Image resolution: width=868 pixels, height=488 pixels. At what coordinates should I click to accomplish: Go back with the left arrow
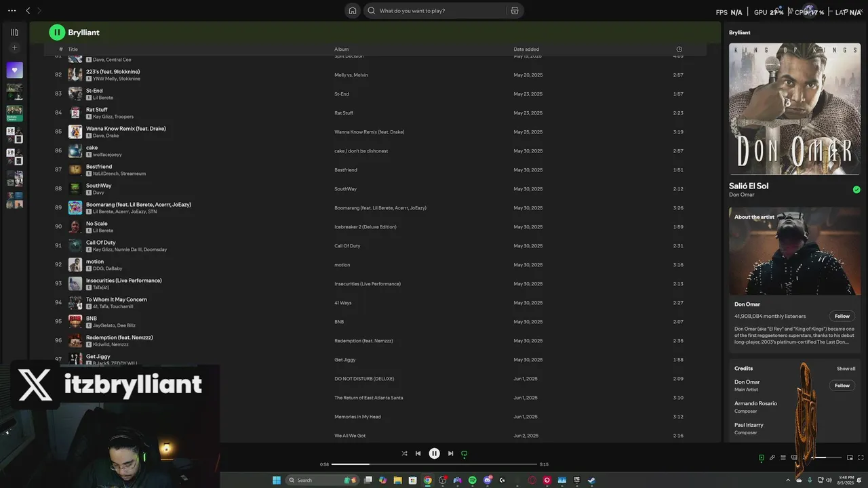(x=28, y=10)
